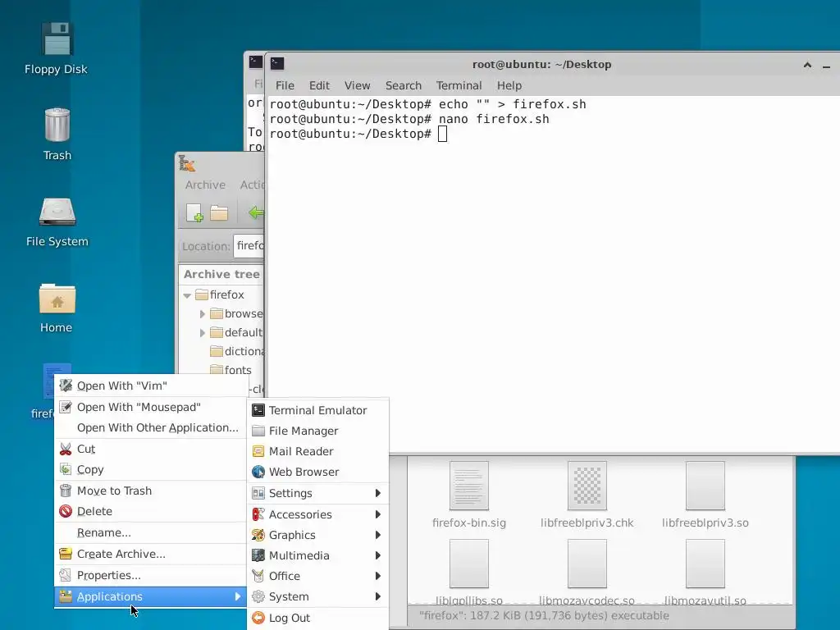Screen dimensions: 840x630
Task: Open the Floppy Disk desktop icon
Action: tap(57, 39)
